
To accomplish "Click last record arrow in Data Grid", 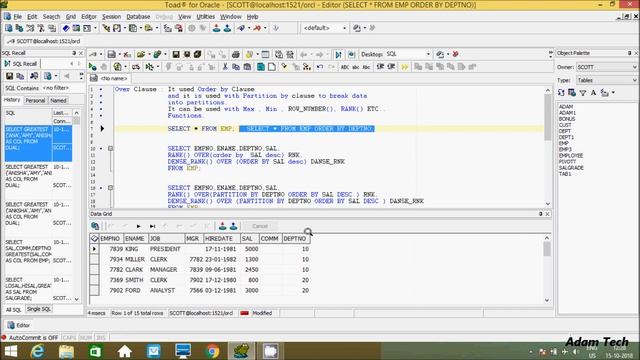I will point(152,226).
